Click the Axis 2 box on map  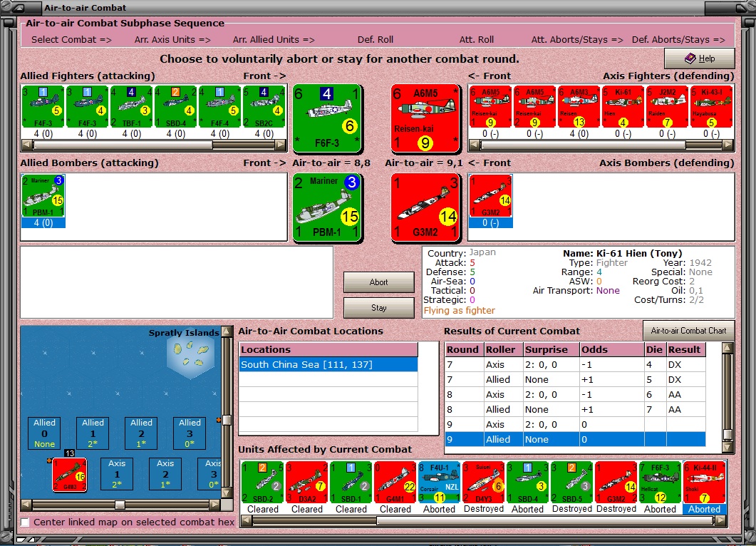pos(165,473)
